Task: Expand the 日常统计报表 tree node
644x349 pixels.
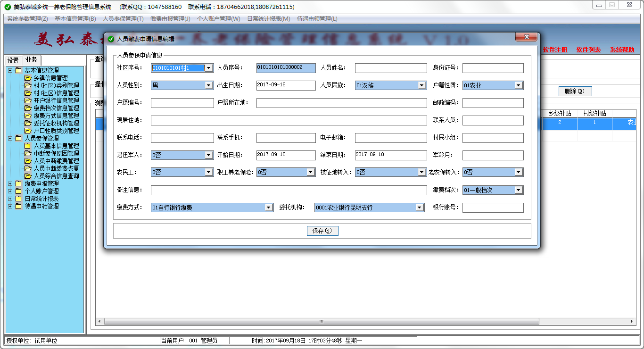Action: [10, 199]
